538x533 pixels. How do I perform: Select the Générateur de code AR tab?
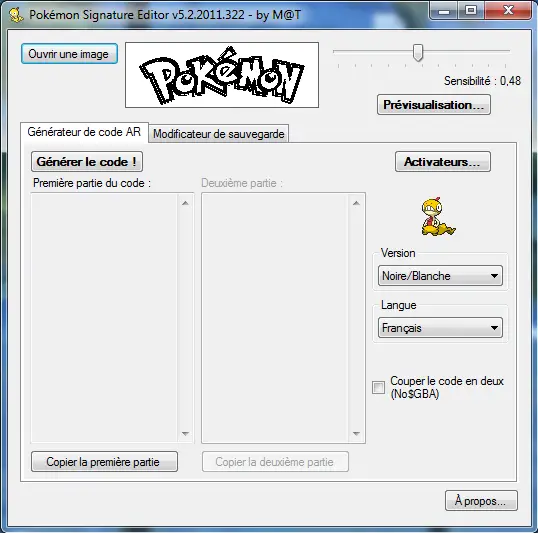(x=84, y=132)
